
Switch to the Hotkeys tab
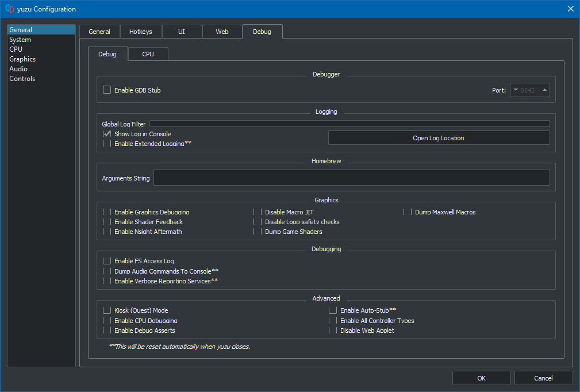pyautogui.click(x=141, y=32)
